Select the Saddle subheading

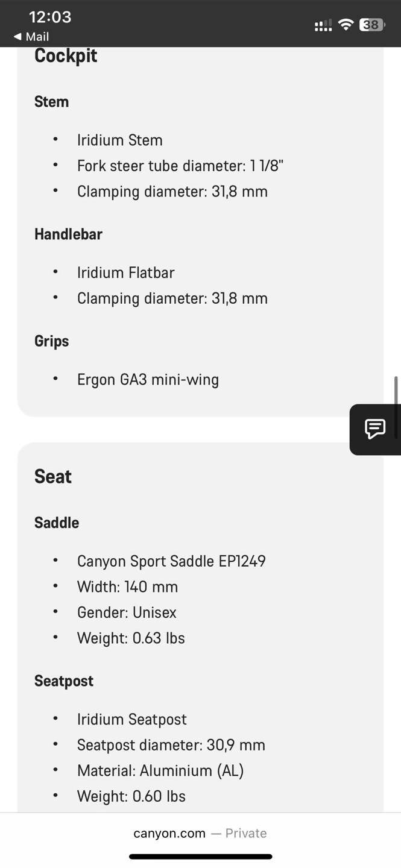pos(57,523)
